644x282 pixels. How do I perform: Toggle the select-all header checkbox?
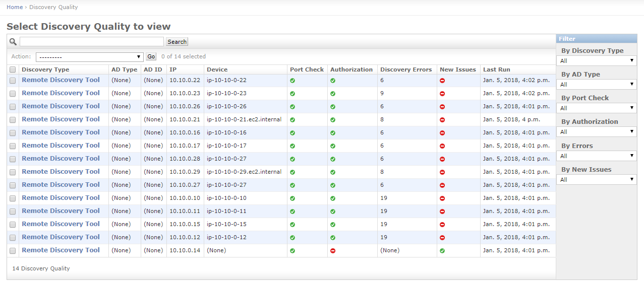13,70
